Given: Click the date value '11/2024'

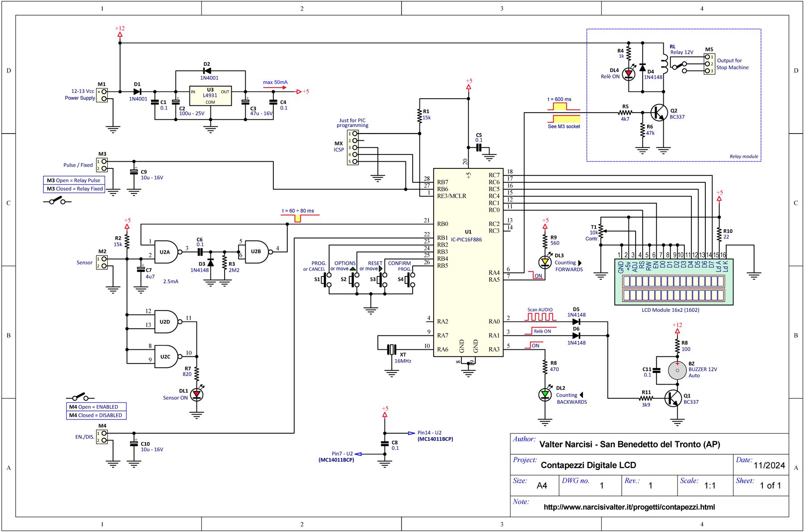Looking at the screenshot, I should coord(769,465).
